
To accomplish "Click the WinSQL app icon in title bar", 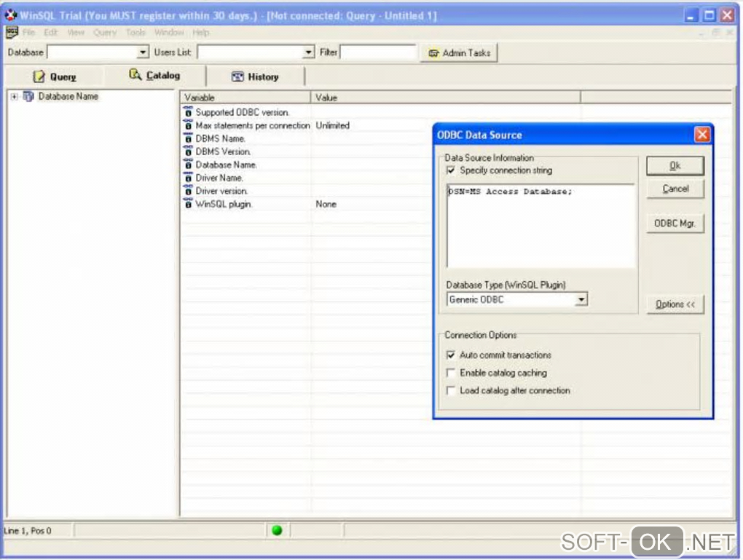I will tap(10, 15).
